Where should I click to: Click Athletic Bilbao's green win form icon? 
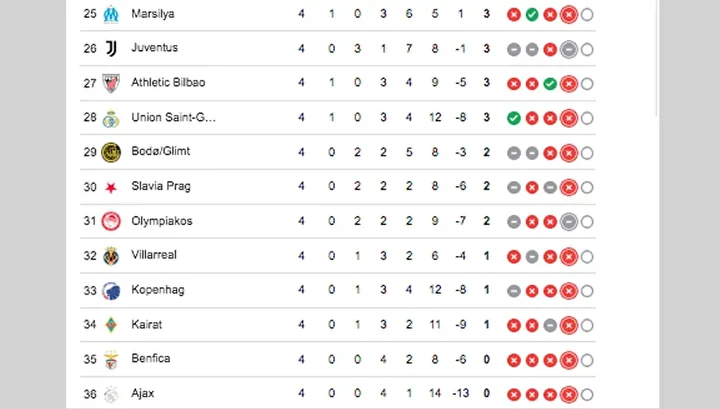[550, 83]
